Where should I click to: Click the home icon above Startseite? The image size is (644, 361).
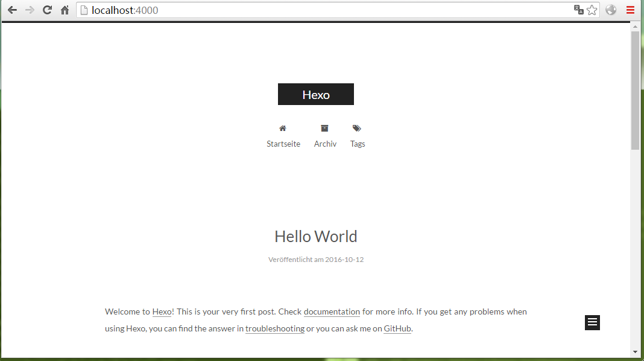[x=283, y=128]
